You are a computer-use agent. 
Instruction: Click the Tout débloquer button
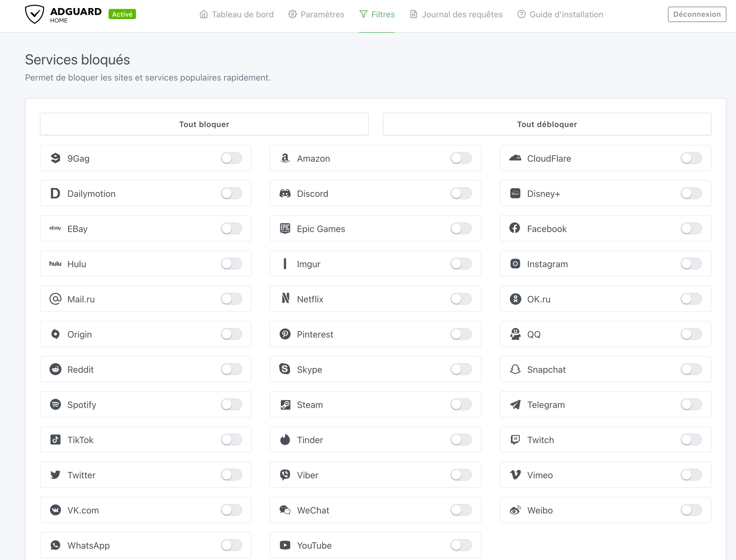[x=547, y=124]
